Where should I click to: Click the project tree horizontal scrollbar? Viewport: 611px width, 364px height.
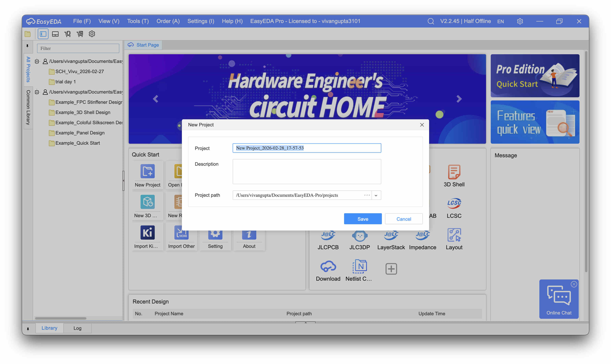(60, 318)
